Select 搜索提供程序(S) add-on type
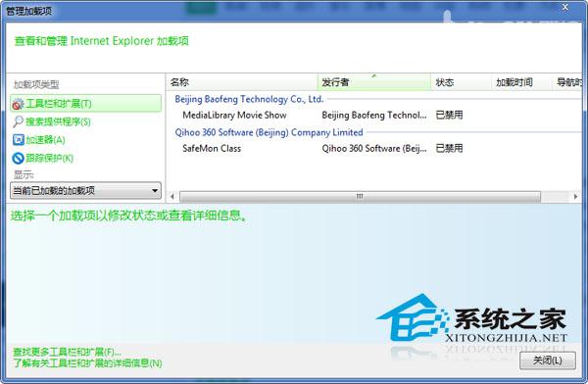This screenshot has width=588, height=384. point(58,121)
